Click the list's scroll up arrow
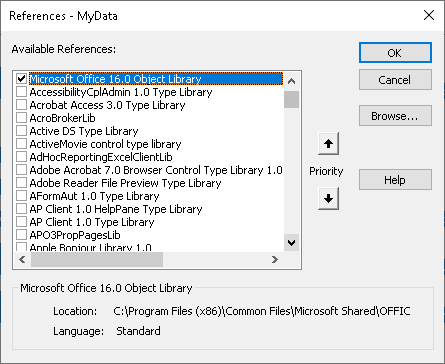Viewport: 445px width, 364px height. 291,81
